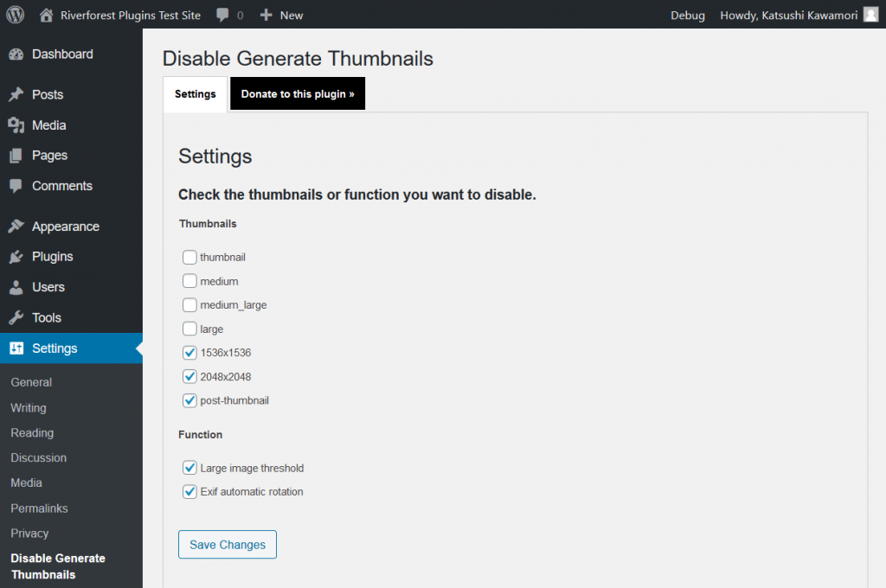
Task: Open the Donate to this plugin tab
Action: coord(298,94)
